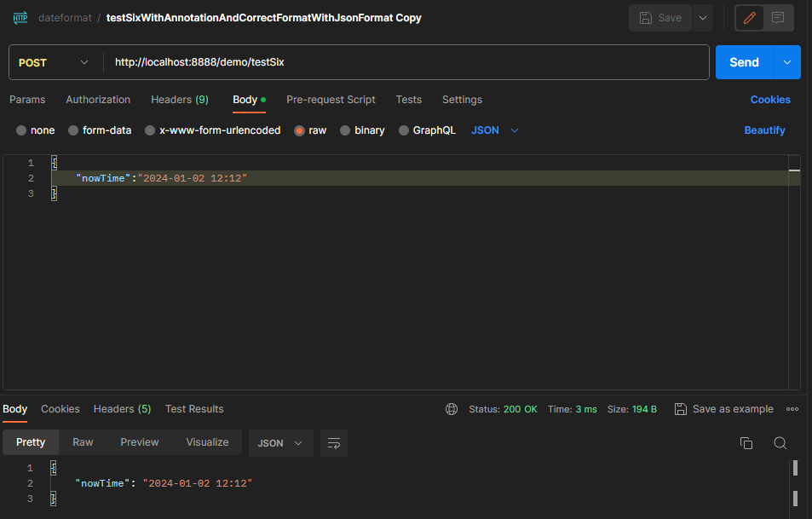812x519 pixels.
Task: Expand the Send button arrow options
Action: (x=786, y=62)
